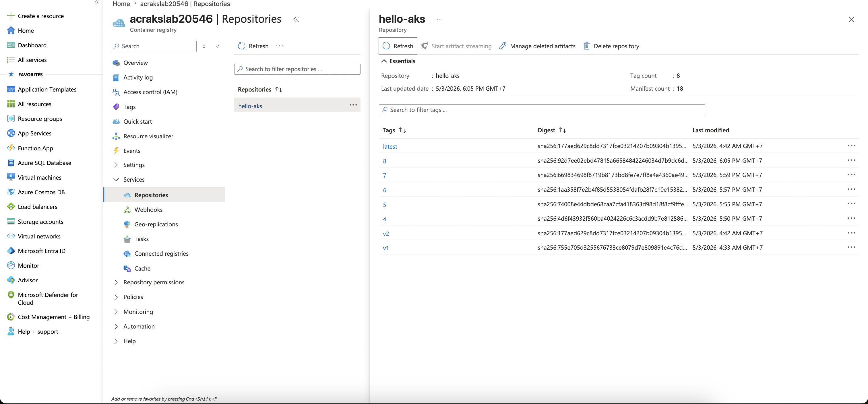Open tag v1 link
868x404 pixels.
pos(386,248)
